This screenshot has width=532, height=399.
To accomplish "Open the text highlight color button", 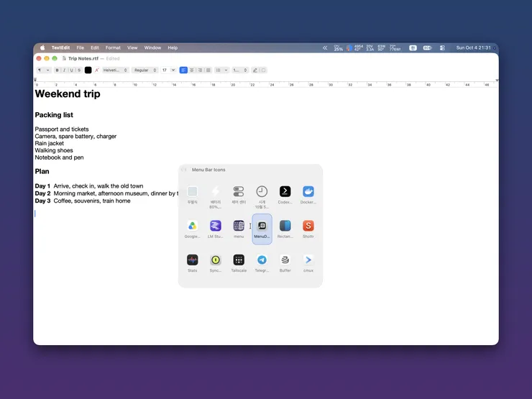I will point(97,70).
